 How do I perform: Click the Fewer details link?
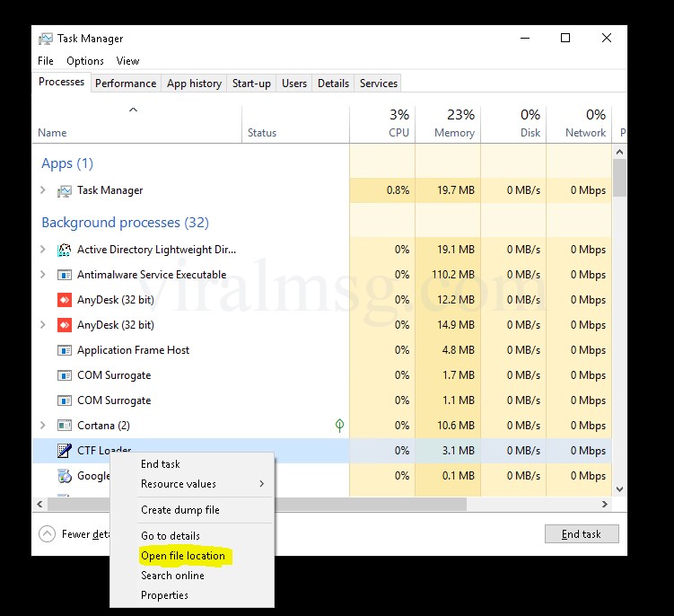tap(85, 534)
